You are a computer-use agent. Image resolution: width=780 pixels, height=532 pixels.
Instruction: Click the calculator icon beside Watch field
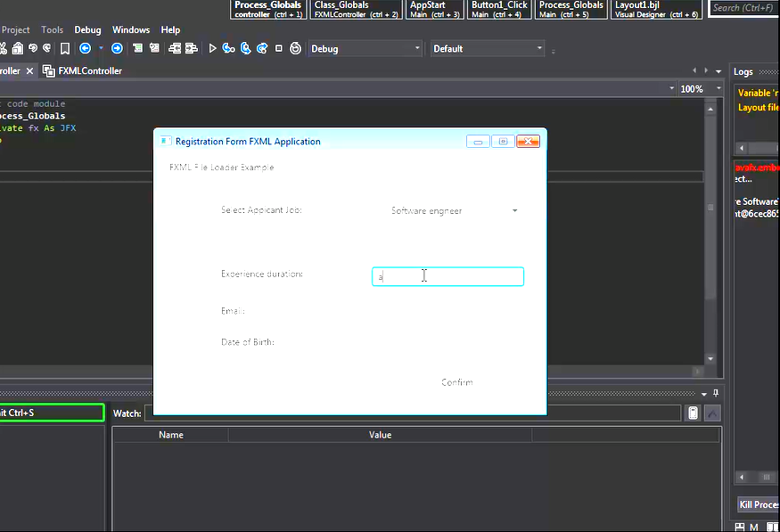[693, 413]
